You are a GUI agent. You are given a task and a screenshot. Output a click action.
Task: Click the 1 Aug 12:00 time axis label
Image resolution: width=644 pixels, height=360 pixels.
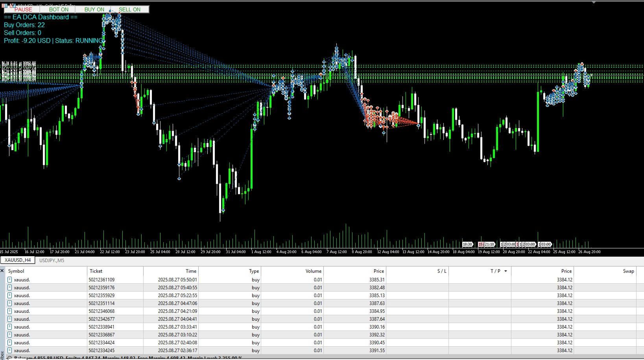[x=262, y=252]
